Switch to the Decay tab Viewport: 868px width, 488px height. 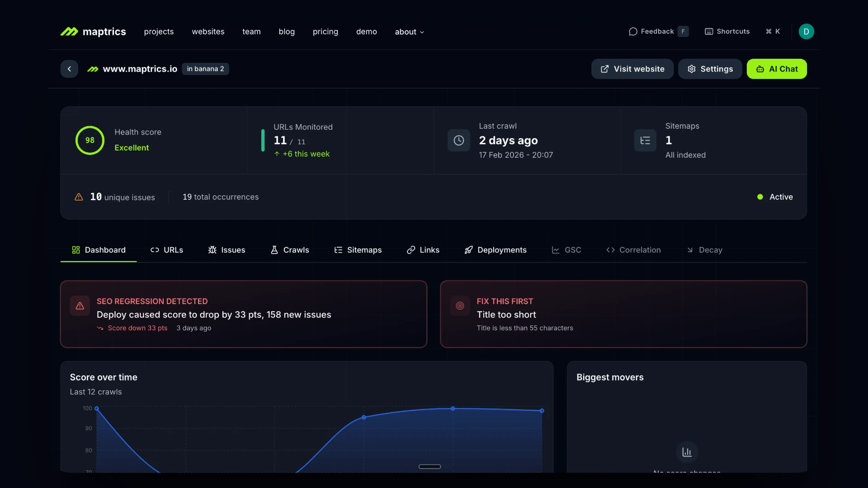704,250
